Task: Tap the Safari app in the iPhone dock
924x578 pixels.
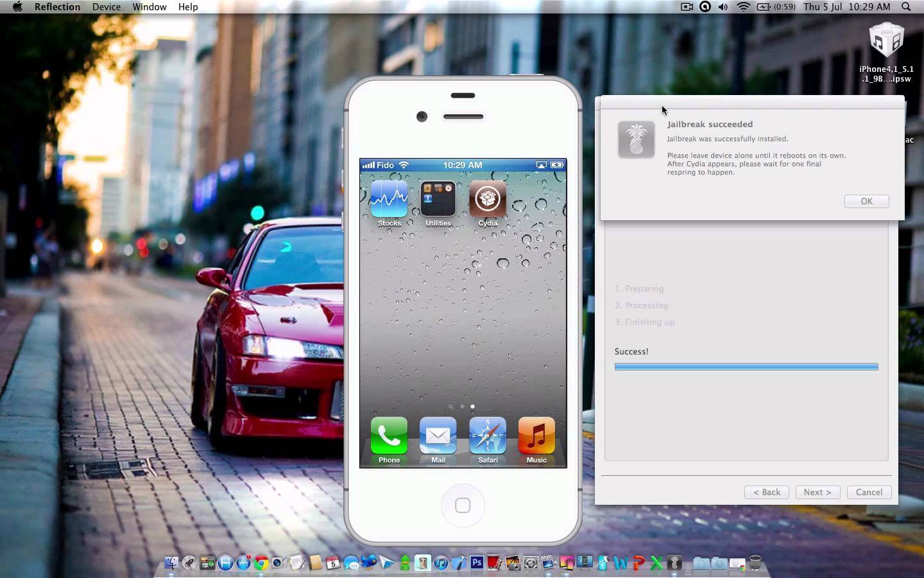Action: click(488, 435)
